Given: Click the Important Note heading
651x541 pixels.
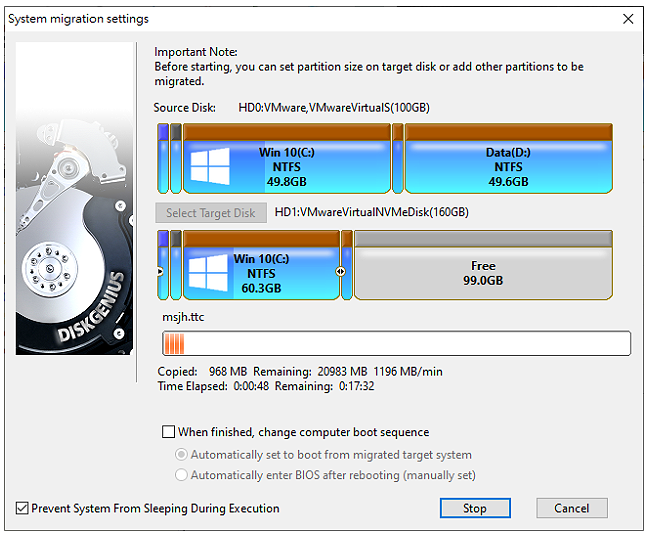Looking at the screenshot, I should click(196, 52).
